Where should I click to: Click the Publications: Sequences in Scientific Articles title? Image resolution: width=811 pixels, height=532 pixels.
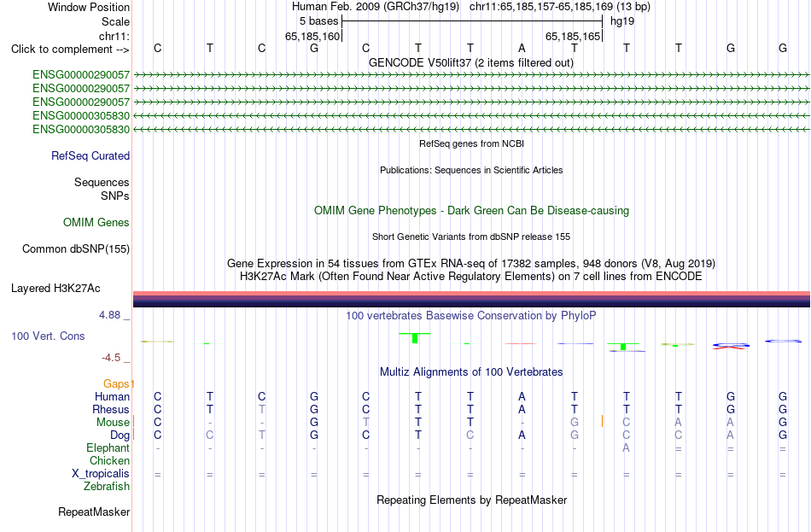pyautogui.click(x=471, y=170)
